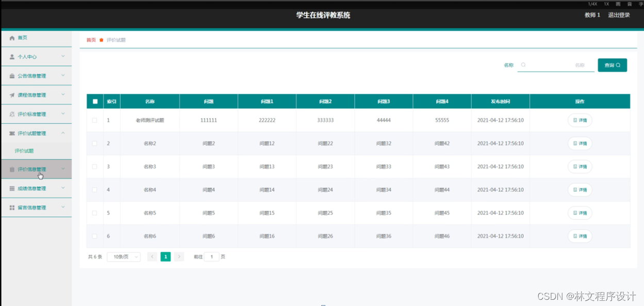Image resolution: width=644 pixels, height=306 pixels.
Task: Open the 评价试题 submenu item
Action: click(x=24, y=151)
